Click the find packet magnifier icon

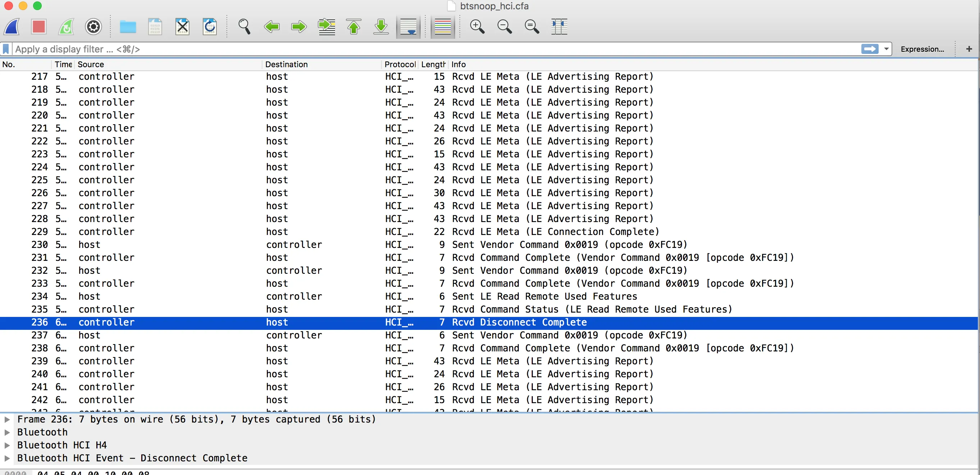click(x=244, y=27)
